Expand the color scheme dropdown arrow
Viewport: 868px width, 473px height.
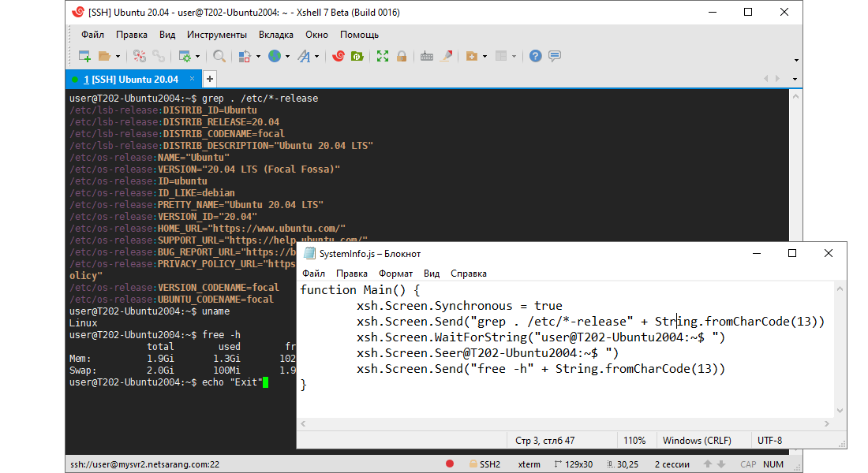click(x=258, y=57)
